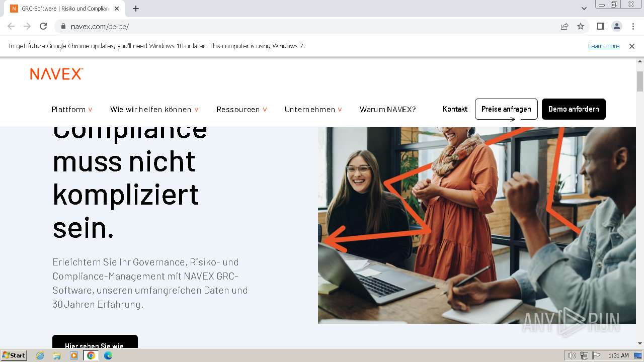Viewport: 644px width, 362px height.
Task: Click the browser forward arrow
Action: (x=27, y=26)
